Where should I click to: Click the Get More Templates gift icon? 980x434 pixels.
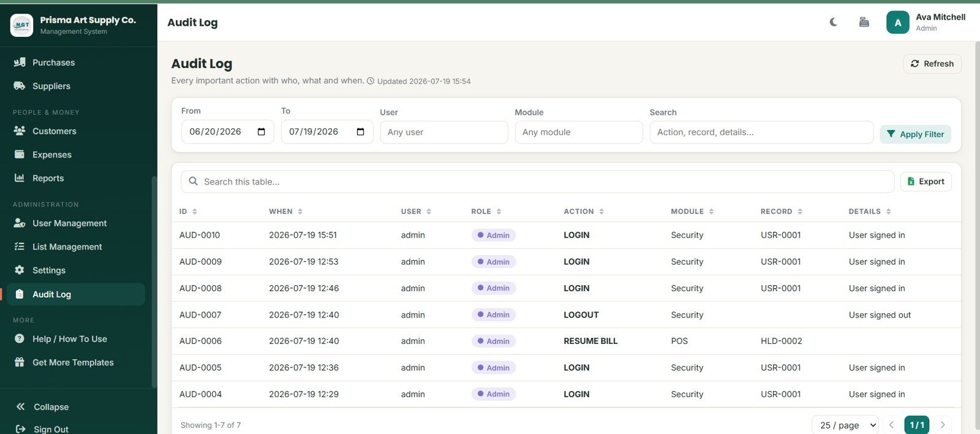click(x=20, y=362)
